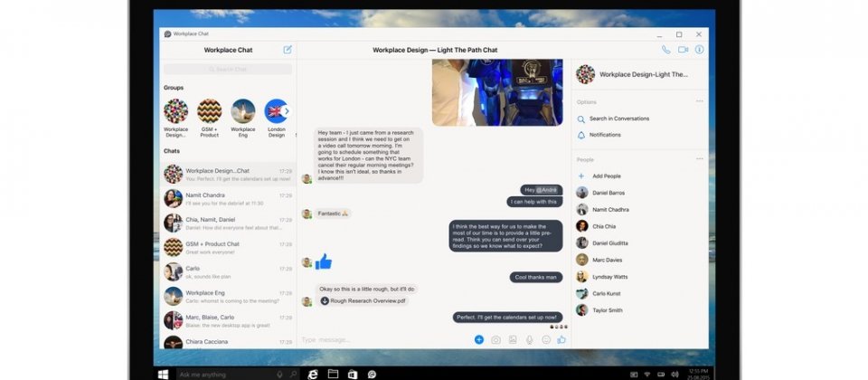Open the shared photo in the conversation

[x=497, y=92]
